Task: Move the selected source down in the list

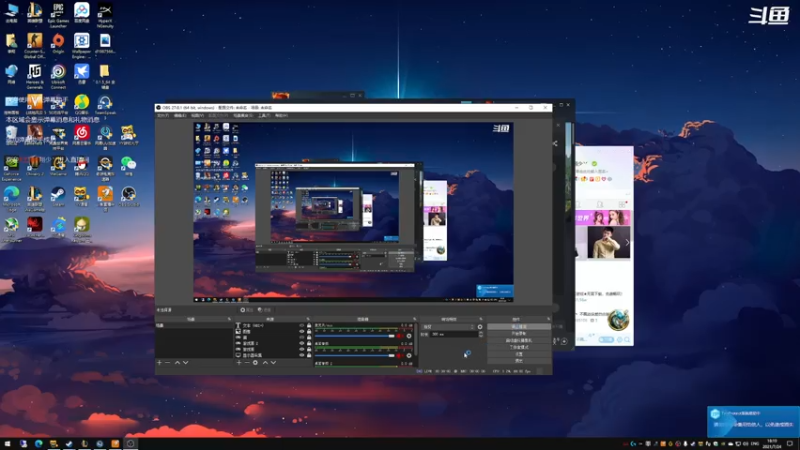Action: (273, 363)
